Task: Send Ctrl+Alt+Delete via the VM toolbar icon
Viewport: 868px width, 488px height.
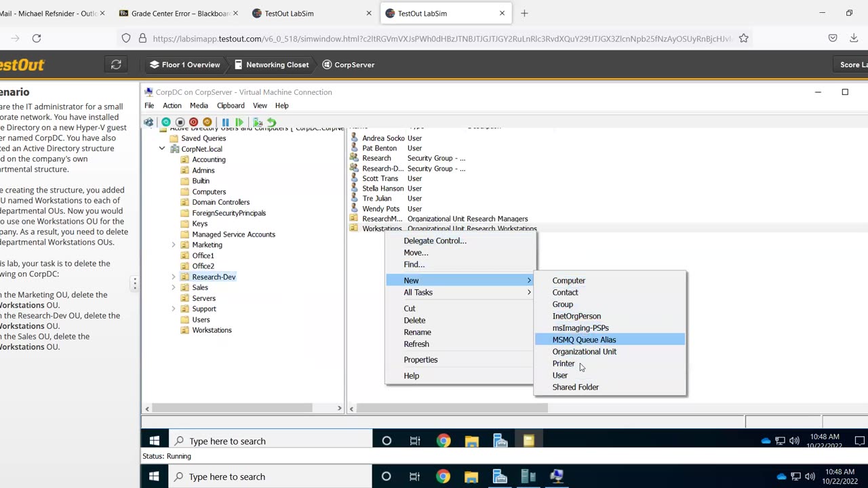Action: pos(149,123)
